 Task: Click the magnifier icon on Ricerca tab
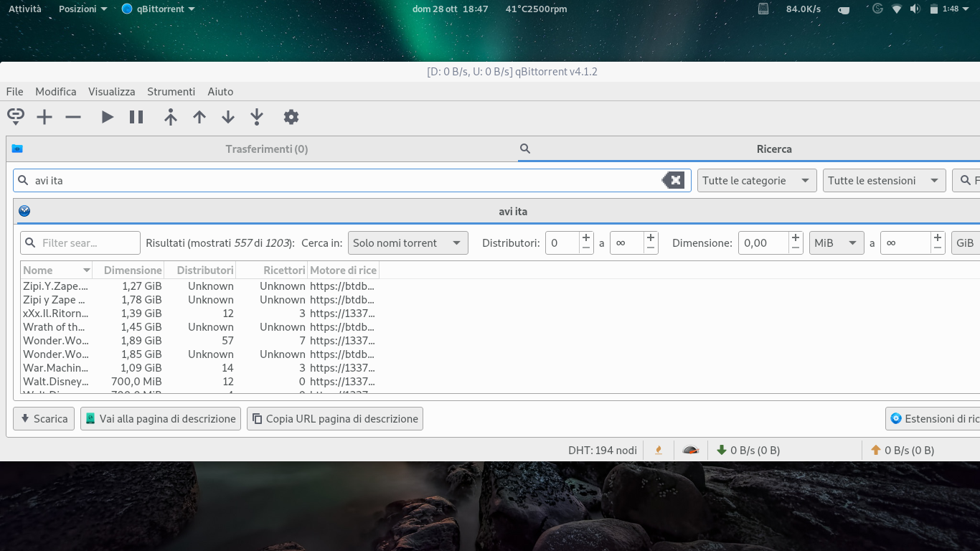525,149
